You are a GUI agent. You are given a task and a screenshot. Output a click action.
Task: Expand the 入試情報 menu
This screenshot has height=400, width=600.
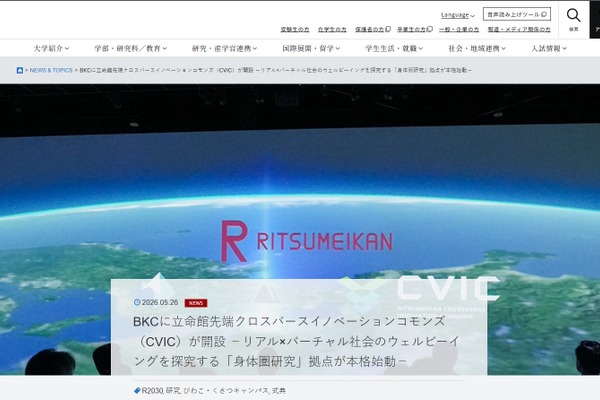click(x=549, y=48)
